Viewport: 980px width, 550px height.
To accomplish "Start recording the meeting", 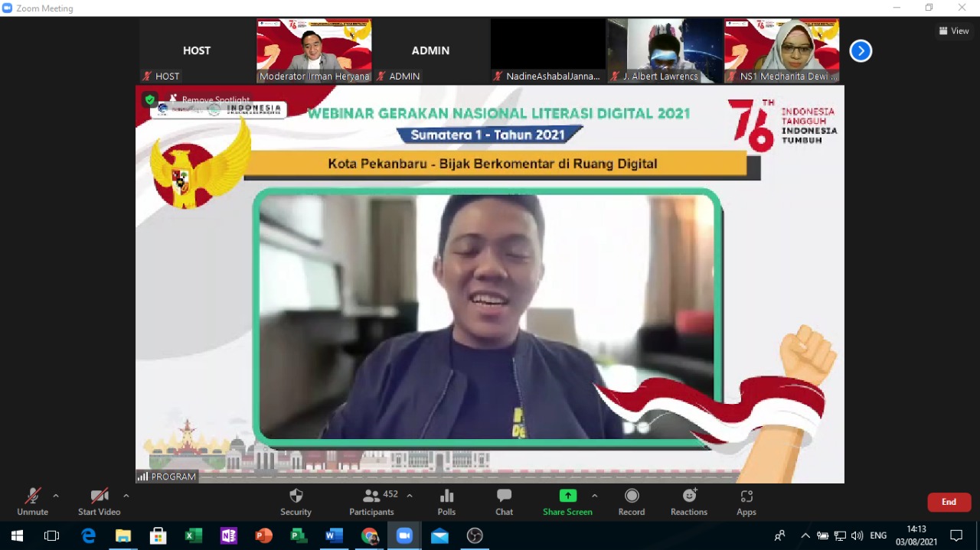I will point(631,501).
